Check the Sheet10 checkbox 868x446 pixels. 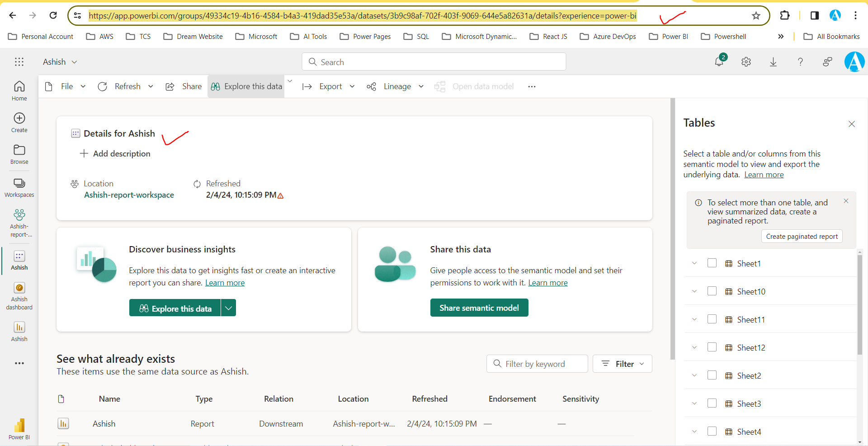(x=712, y=291)
